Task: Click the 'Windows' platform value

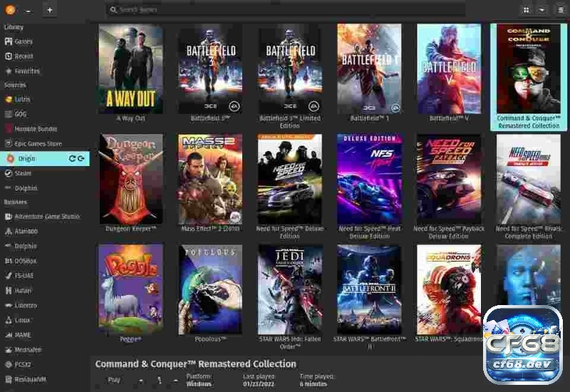Action: (x=199, y=384)
